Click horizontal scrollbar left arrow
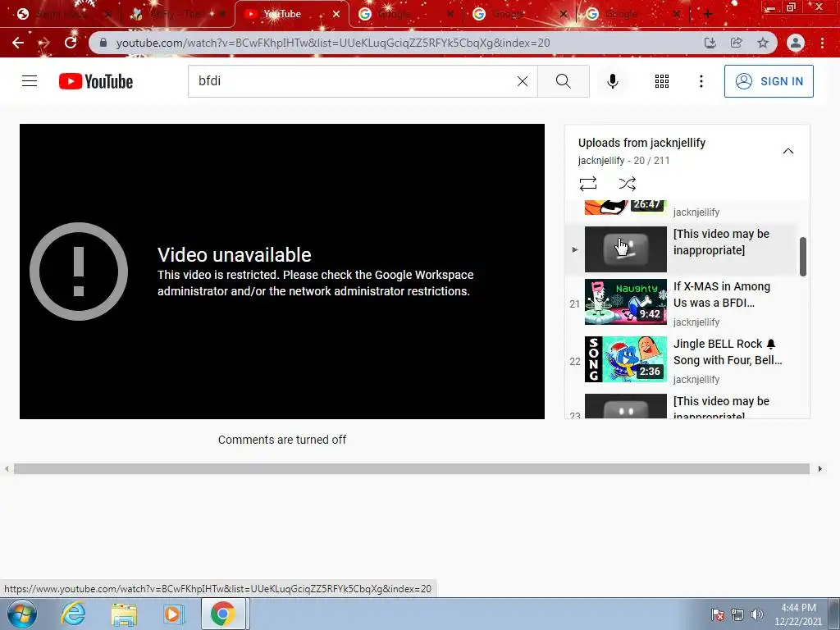Image resolution: width=840 pixels, height=630 pixels. (x=7, y=468)
